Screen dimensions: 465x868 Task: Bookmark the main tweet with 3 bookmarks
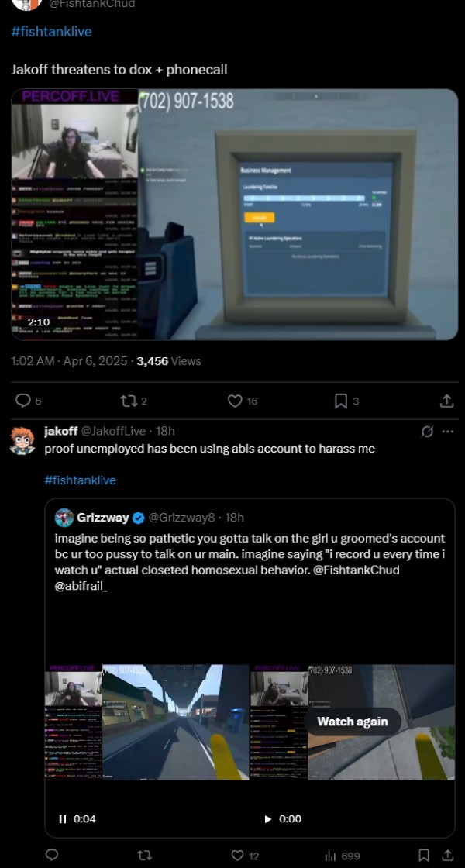coord(341,401)
